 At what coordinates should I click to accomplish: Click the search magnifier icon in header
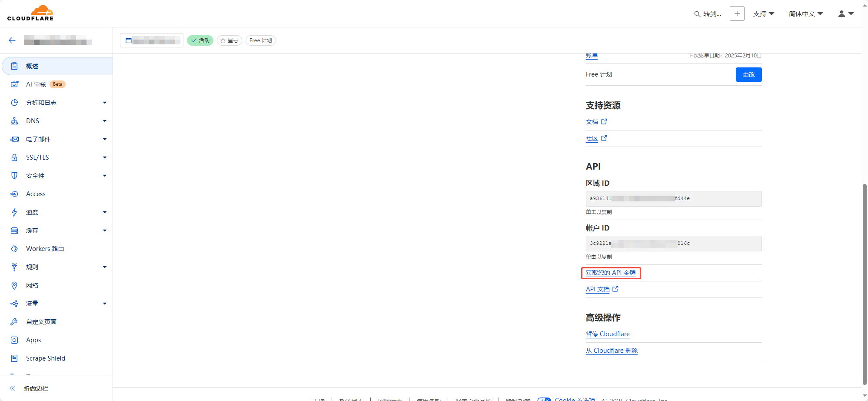(697, 14)
